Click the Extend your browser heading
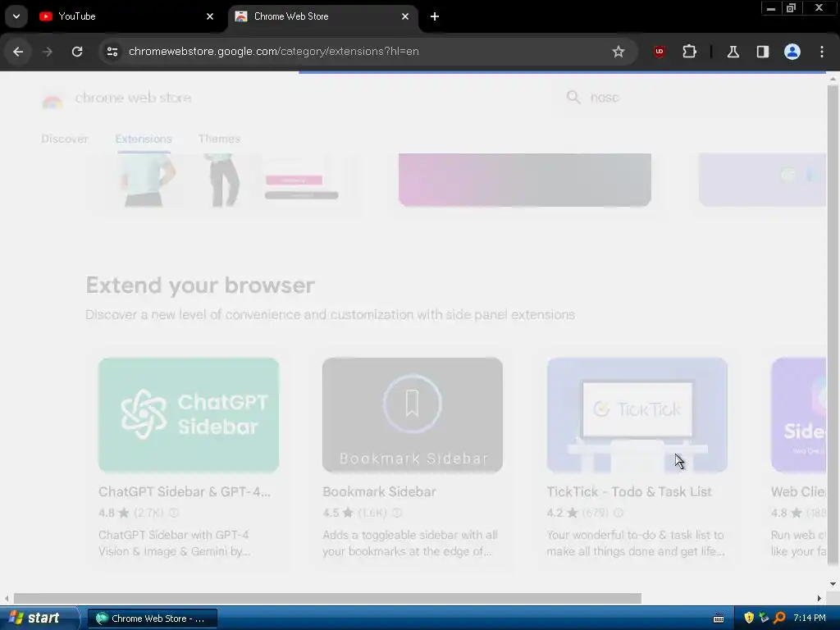This screenshot has height=630, width=840. pos(200,285)
